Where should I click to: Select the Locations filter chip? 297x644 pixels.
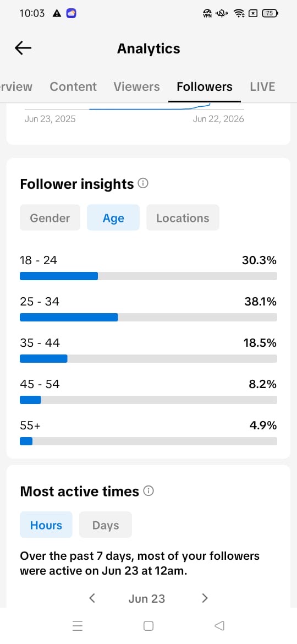click(x=183, y=217)
